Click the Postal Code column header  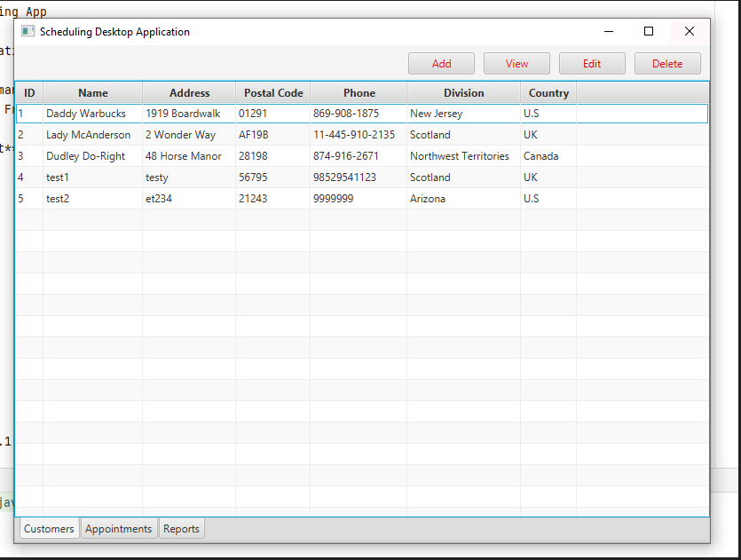272,92
